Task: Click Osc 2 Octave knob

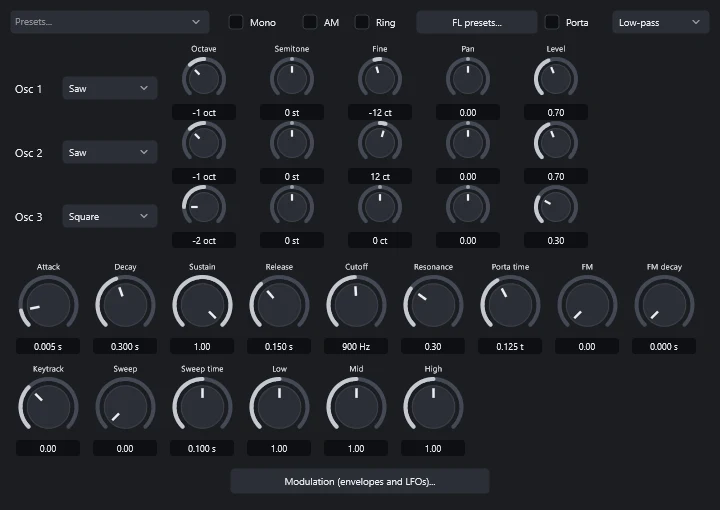Action: tap(204, 143)
